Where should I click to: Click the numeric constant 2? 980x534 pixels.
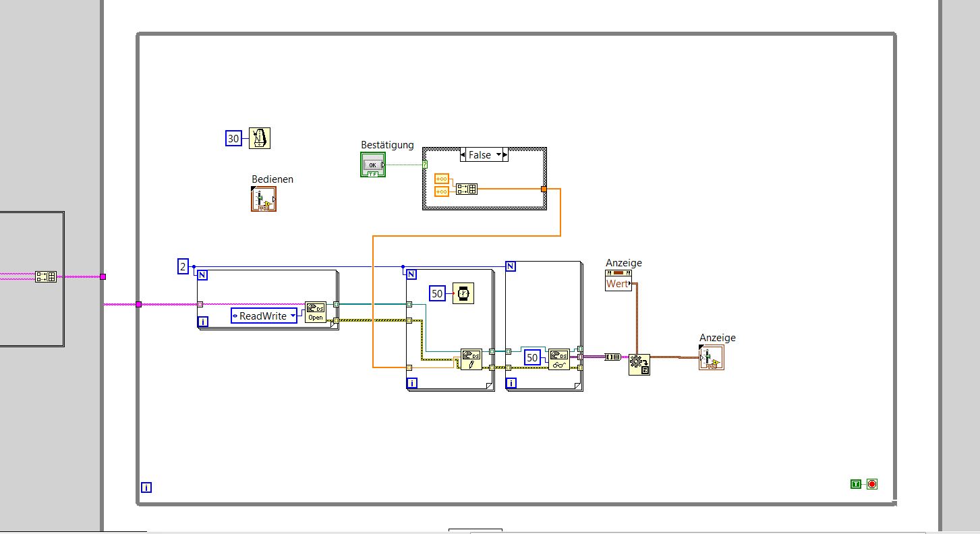[x=183, y=266]
